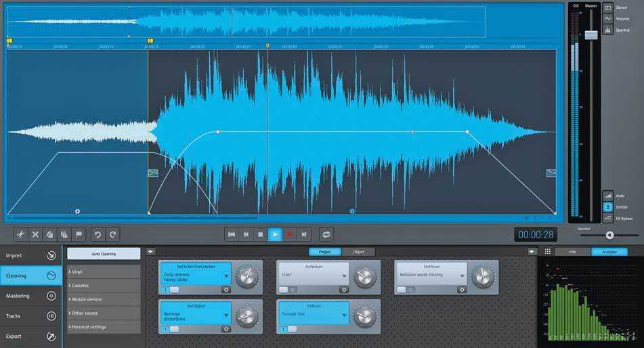Image resolution: width=644 pixels, height=348 pixels.
Task: Toggle the Limiter icon
Action: coord(608,207)
